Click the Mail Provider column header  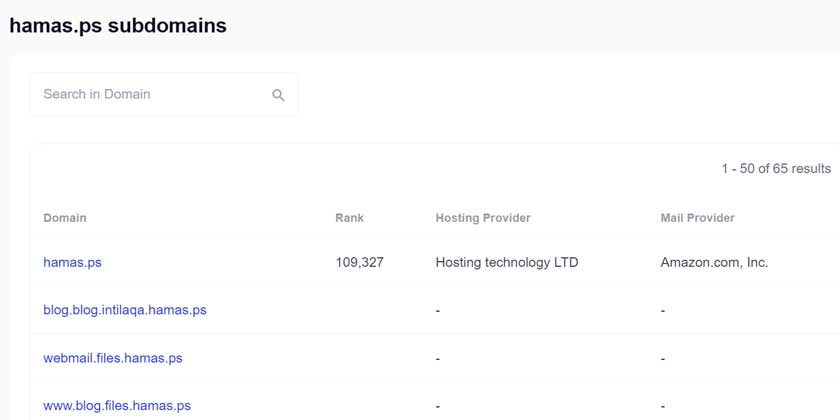click(697, 218)
